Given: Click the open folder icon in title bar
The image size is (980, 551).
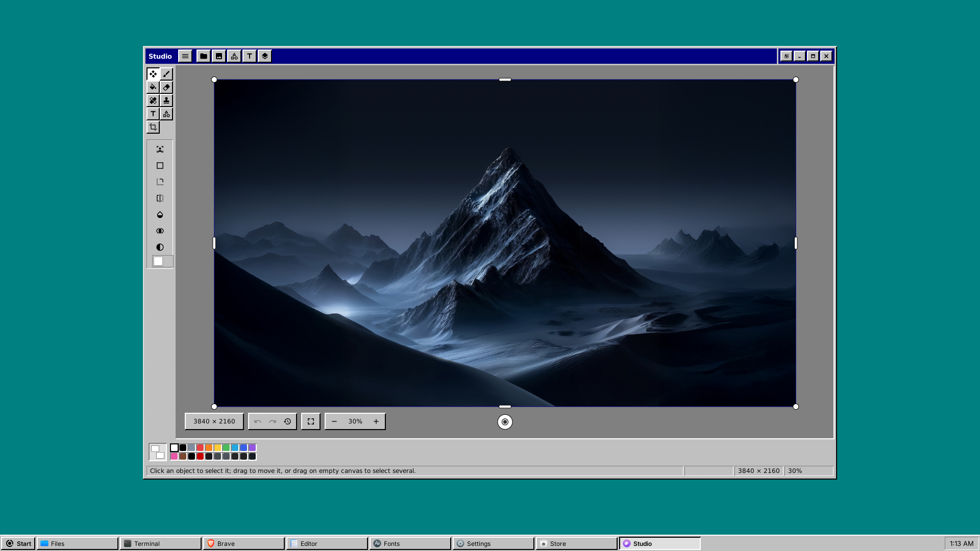Looking at the screenshot, I should click(204, 56).
